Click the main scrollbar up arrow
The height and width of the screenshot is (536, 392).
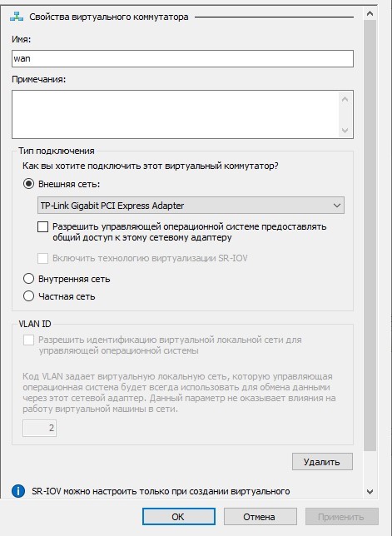tap(370, 13)
